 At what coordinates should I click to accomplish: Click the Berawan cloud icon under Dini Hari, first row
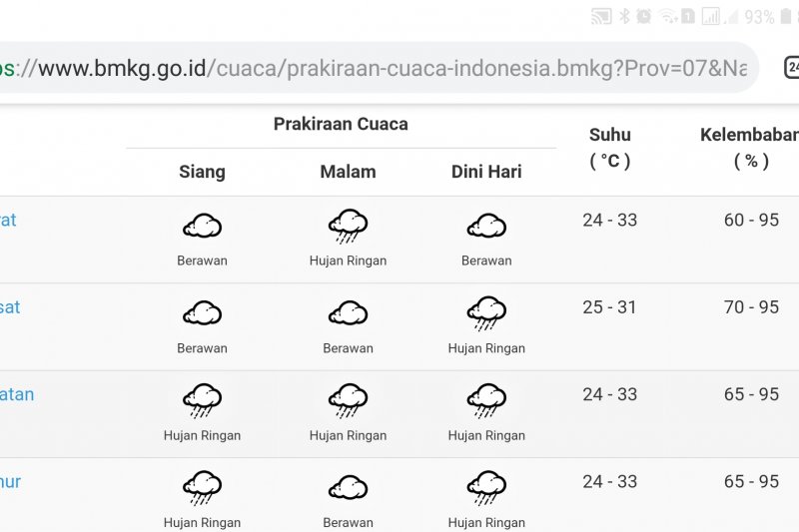coord(486,226)
